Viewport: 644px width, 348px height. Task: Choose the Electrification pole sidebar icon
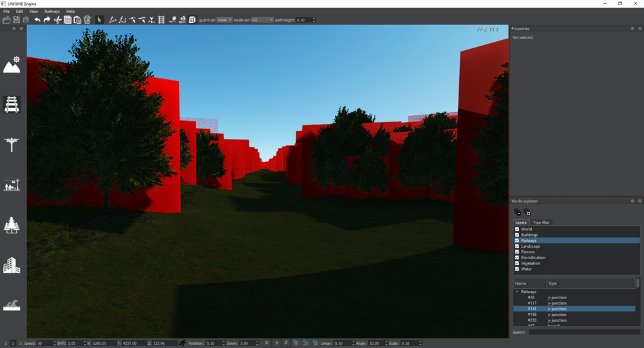point(12,145)
